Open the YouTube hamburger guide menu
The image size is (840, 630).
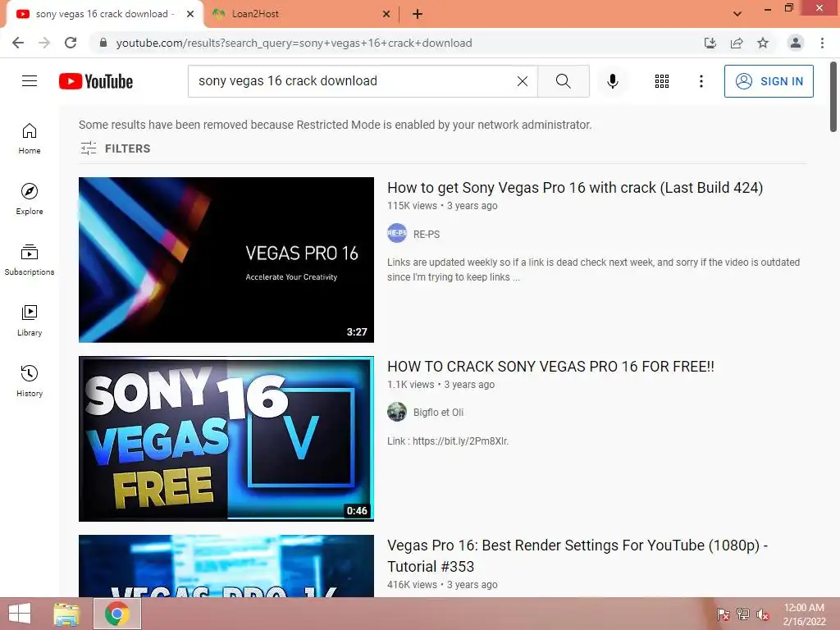coord(30,81)
